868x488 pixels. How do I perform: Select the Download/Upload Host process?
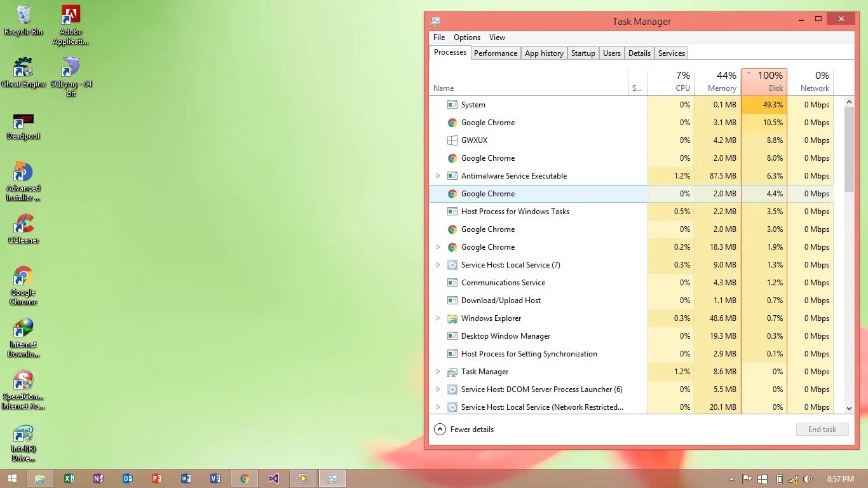point(631,301)
